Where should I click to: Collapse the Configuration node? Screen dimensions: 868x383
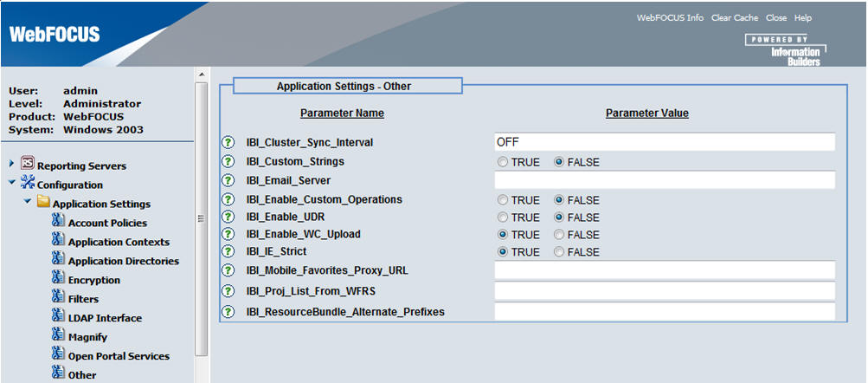11,182
